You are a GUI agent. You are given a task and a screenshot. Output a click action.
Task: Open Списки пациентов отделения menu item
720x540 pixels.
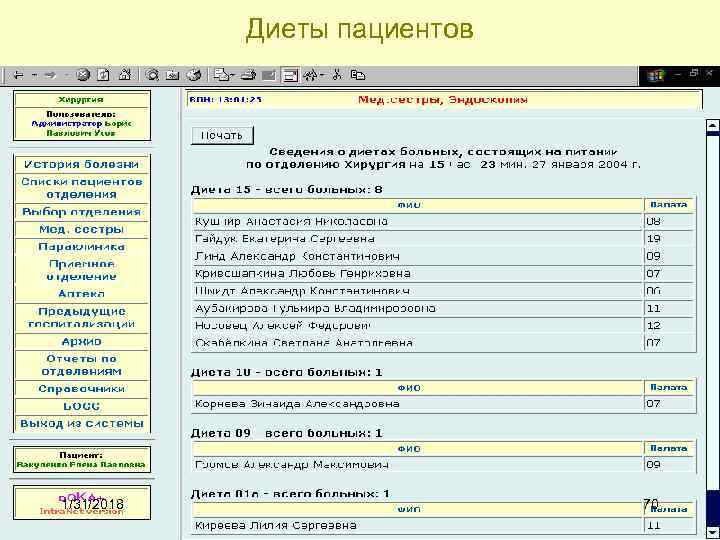[81, 188]
